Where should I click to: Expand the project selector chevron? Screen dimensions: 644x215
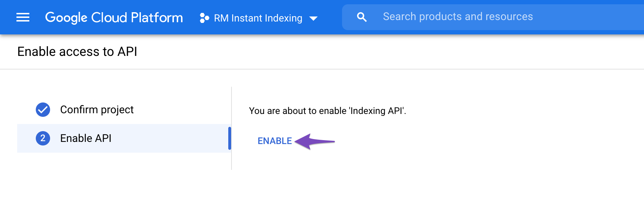click(313, 18)
